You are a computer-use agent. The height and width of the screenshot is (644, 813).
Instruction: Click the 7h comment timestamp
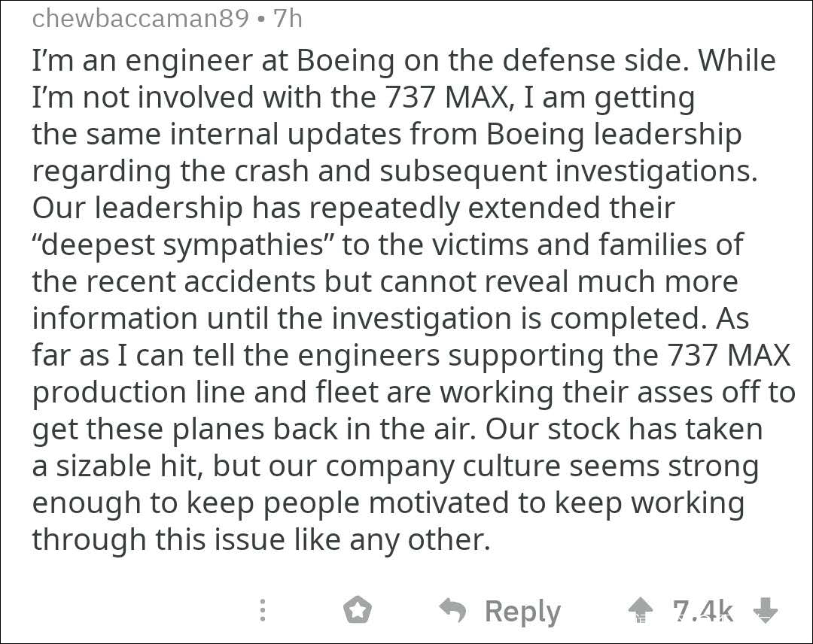tap(288, 18)
